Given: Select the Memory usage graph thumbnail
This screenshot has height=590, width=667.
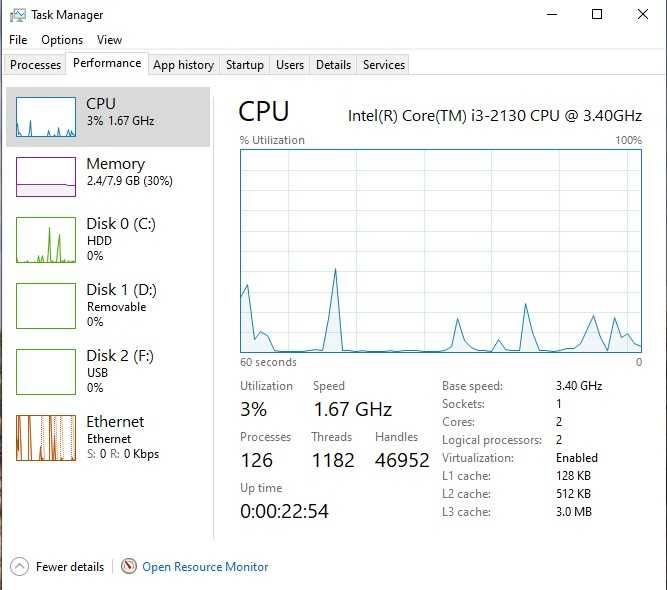Looking at the screenshot, I should (x=46, y=177).
